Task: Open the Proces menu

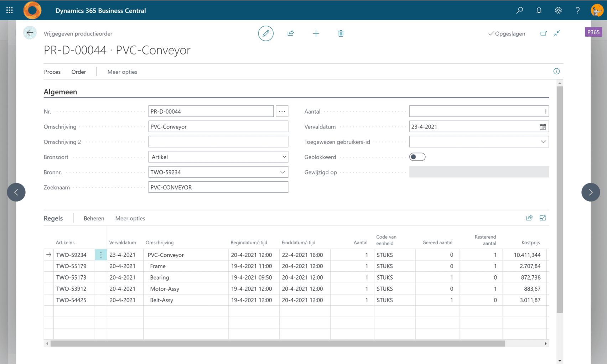Action: coord(52,72)
